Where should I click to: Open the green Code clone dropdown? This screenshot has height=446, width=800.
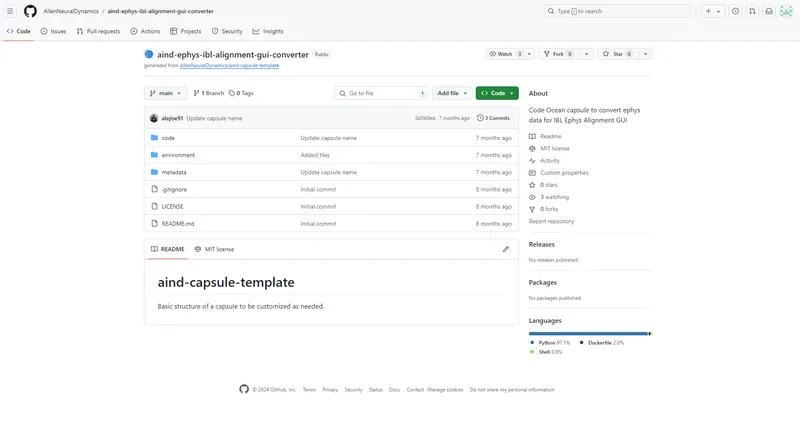pos(497,93)
